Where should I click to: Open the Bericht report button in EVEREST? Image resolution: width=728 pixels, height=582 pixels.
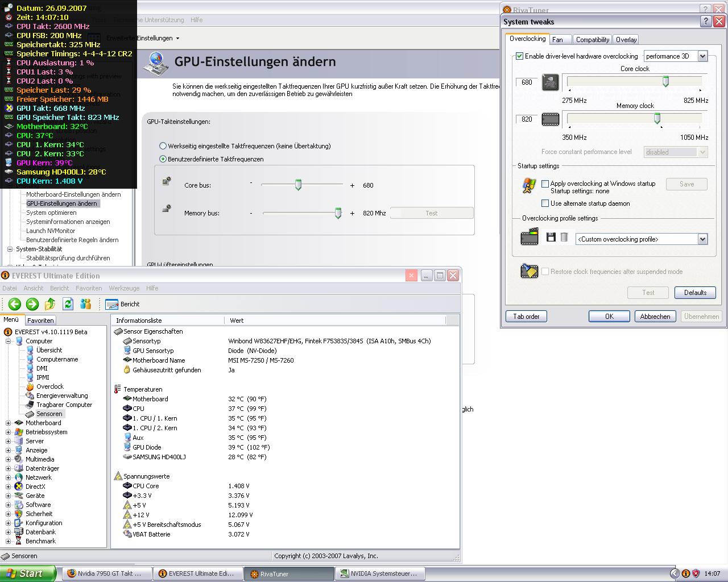[122, 304]
